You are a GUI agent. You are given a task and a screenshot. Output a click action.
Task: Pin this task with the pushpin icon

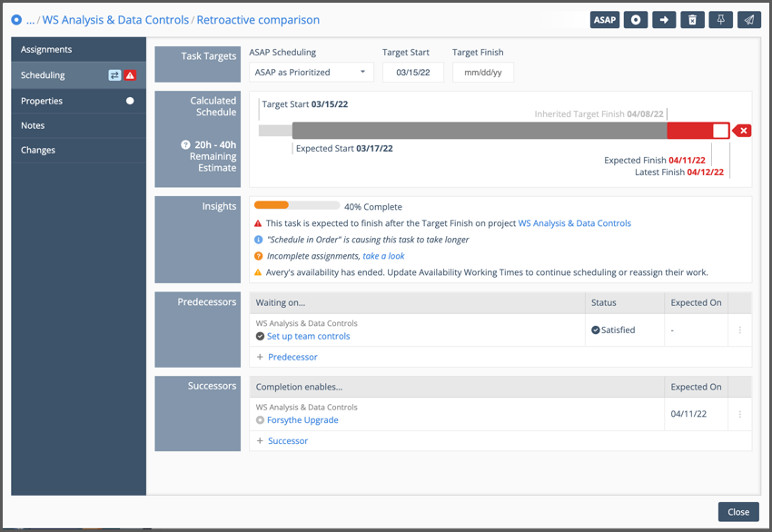point(720,20)
